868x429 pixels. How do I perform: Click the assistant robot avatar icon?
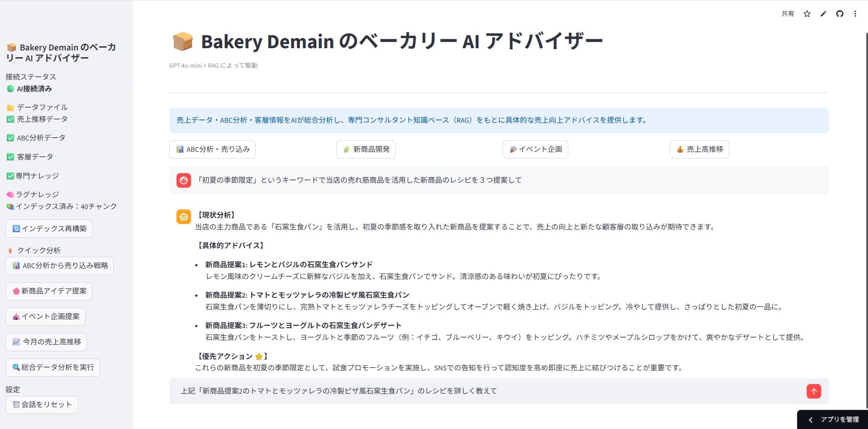(184, 217)
